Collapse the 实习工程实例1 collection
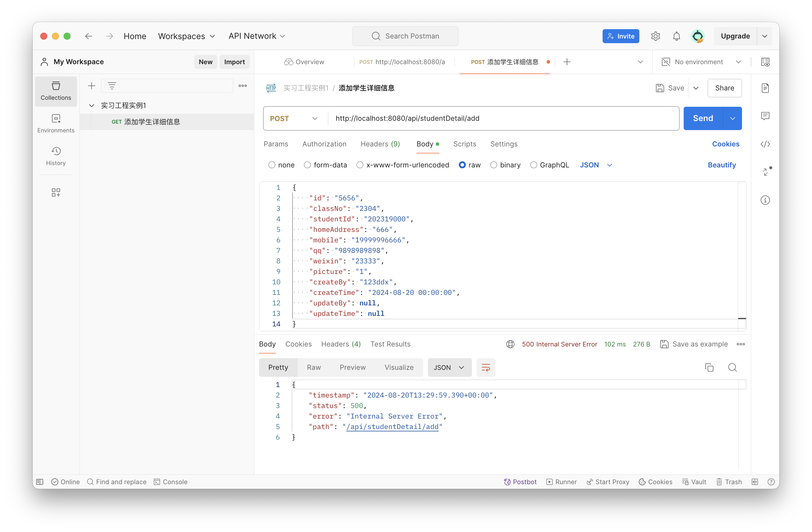This screenshot has width=812, height=532. click(91, 106)
